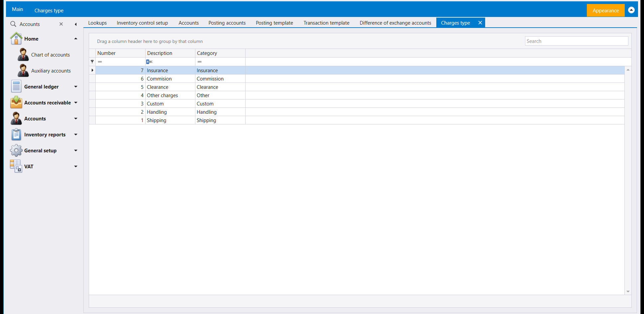Click the General setup gear icon
This screenshot has width=644, height=314.
pos(16,150)
